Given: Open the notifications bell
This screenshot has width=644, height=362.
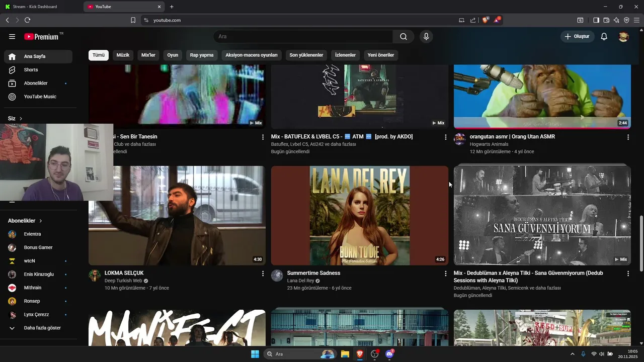Looking at the screenshot, I should (x=604, y=37).
